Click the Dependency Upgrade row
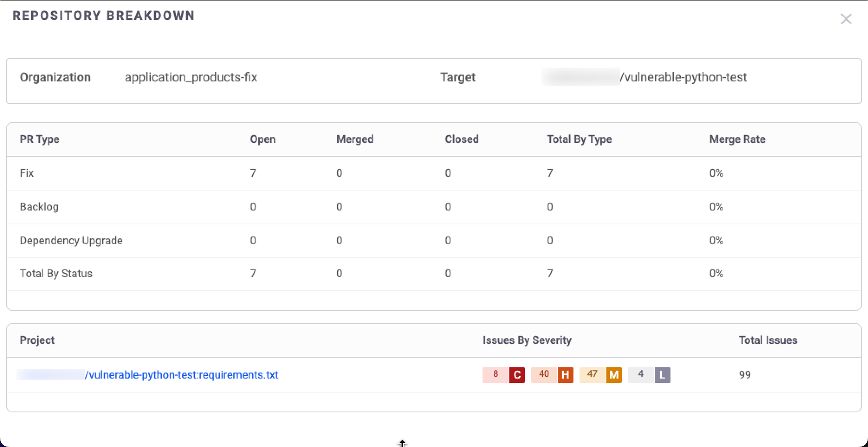Screen dimensions: 868x447 [x=71, y=240]
